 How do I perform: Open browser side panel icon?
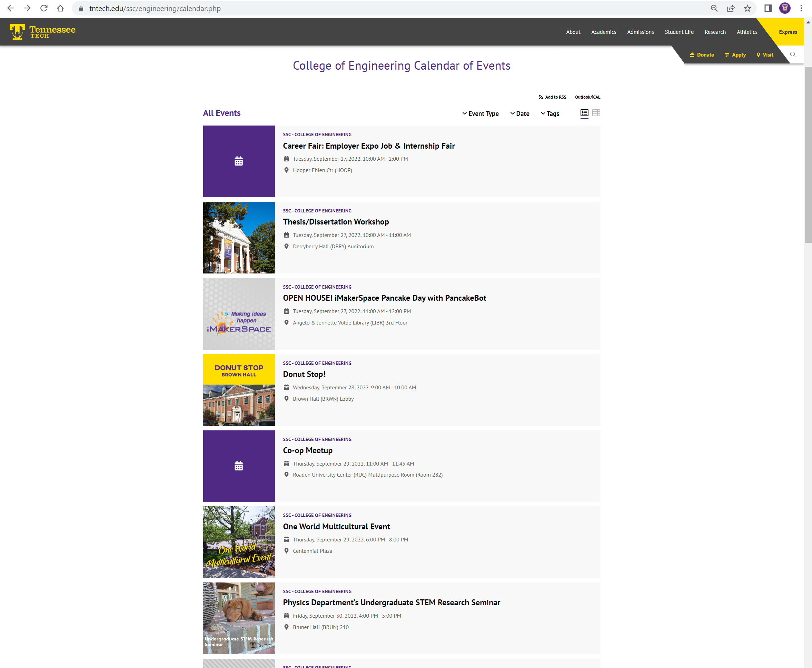point(768,9)
